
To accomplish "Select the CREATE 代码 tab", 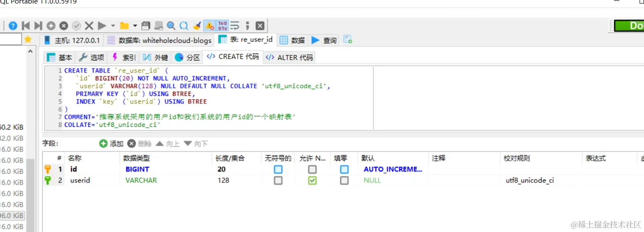I will coord(233,57).
